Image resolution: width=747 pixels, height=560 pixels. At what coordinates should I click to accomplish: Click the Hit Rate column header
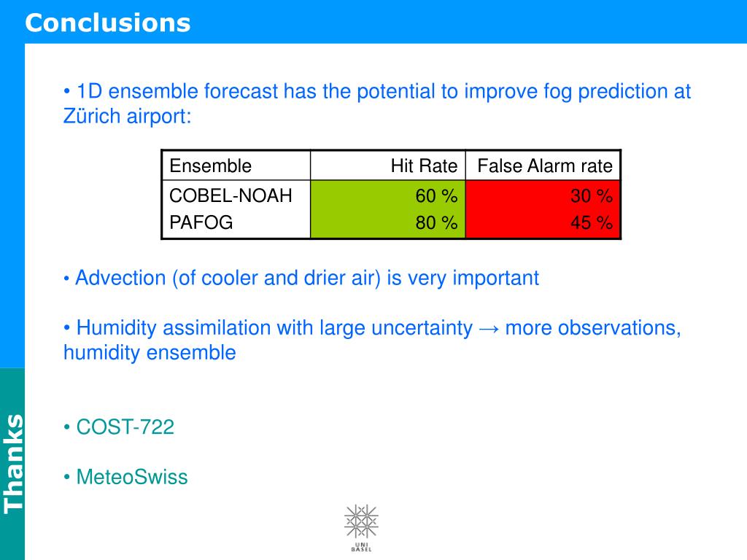[424, 166]
